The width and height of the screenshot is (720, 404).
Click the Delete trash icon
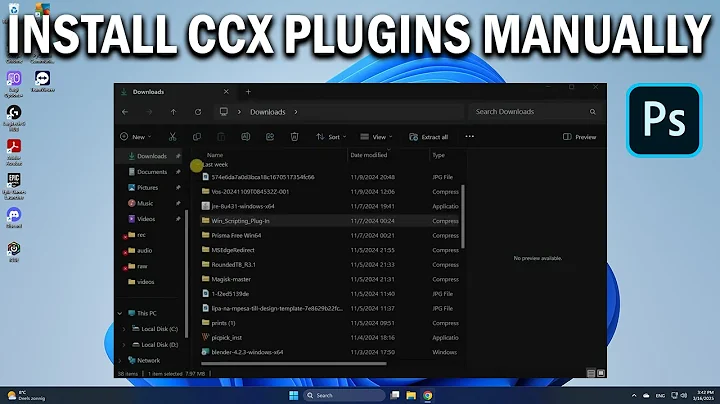pyautogui.click(x=294, y=137)
